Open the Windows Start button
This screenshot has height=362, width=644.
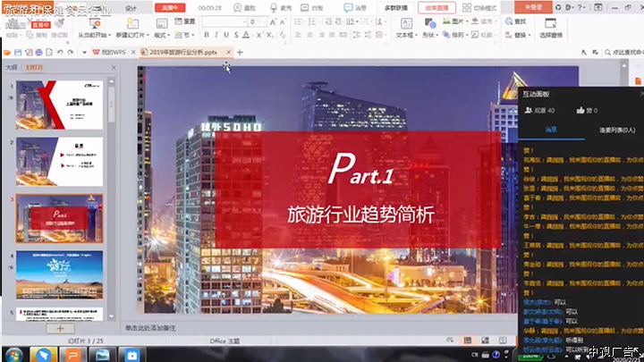14,355
